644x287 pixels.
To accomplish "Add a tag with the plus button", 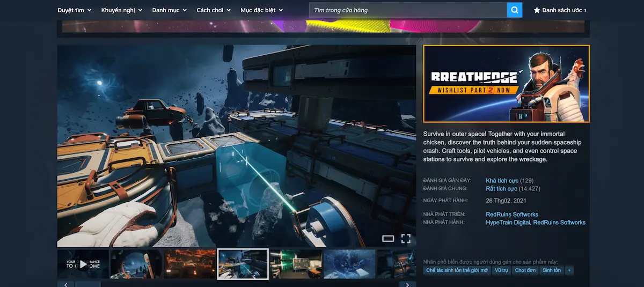I will (569, 270).
